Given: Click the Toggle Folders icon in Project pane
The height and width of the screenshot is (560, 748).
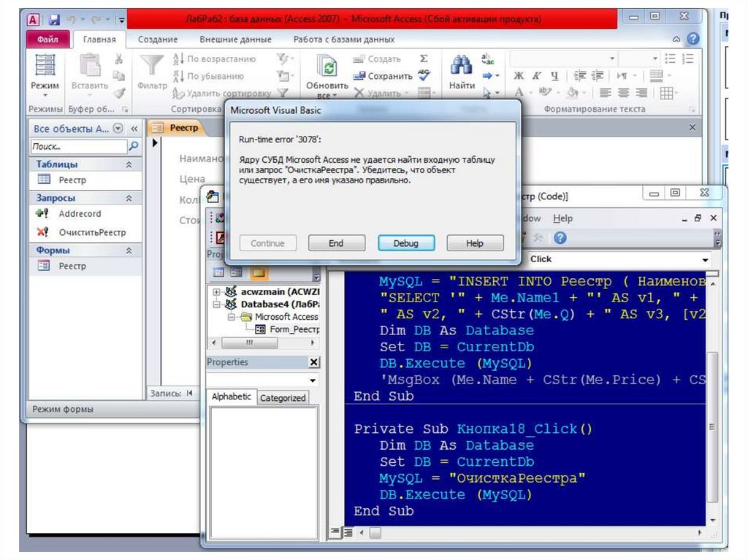Looking at the screenshot, I should click(x=259, y=272).
